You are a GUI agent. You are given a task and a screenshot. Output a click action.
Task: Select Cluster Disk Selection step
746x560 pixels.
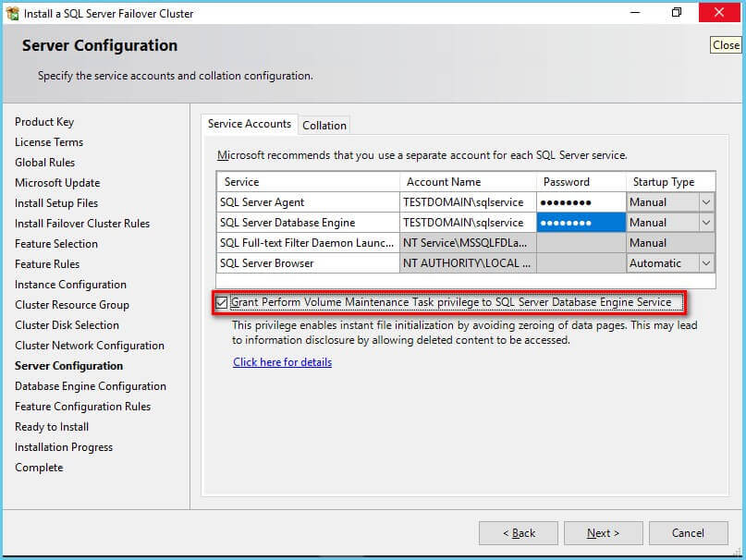pyautogui.click(x=68, y=324)
